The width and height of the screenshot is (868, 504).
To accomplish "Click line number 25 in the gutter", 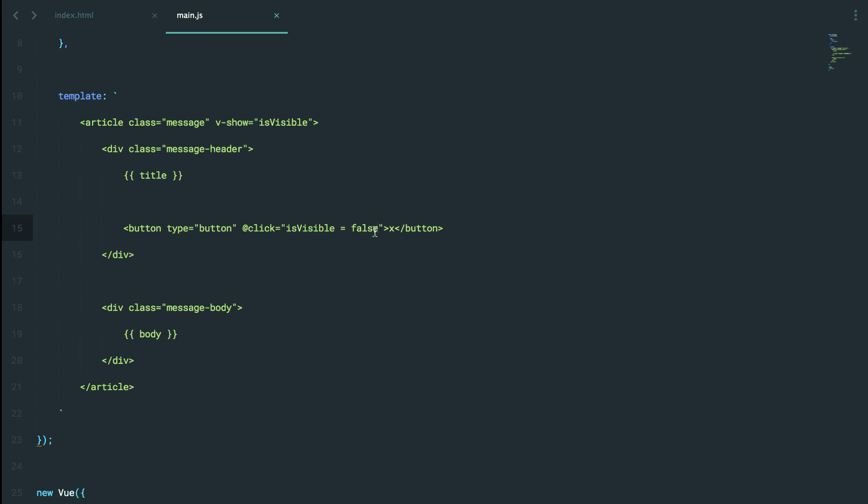I will (17, 493).
